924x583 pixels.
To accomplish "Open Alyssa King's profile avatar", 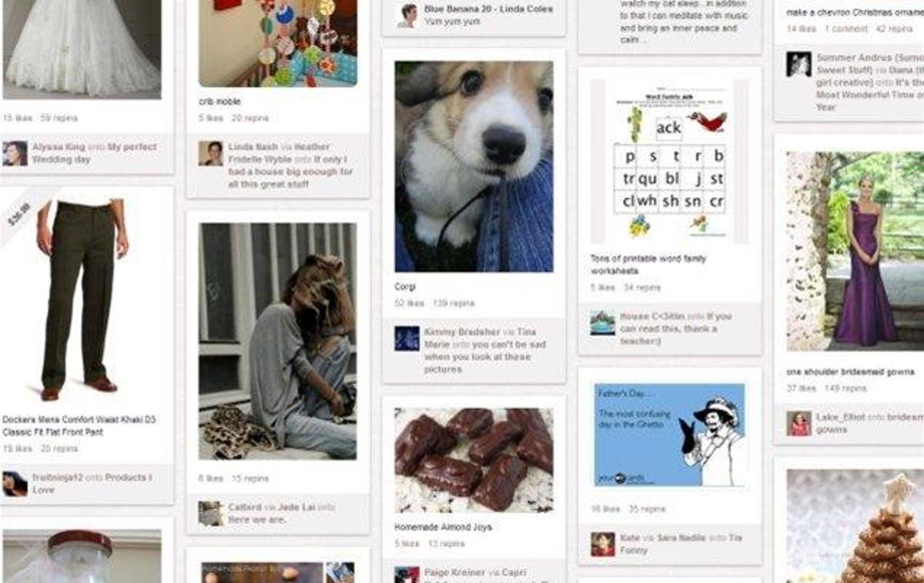I will 15,153.
